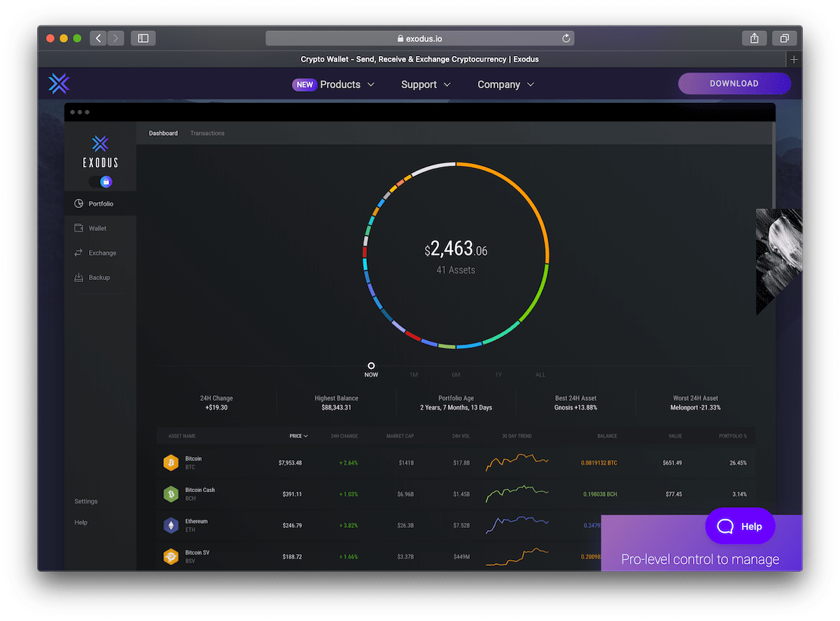Click the DOWNLOAD button
840x621 pixels.
click(x=734, y=83)
